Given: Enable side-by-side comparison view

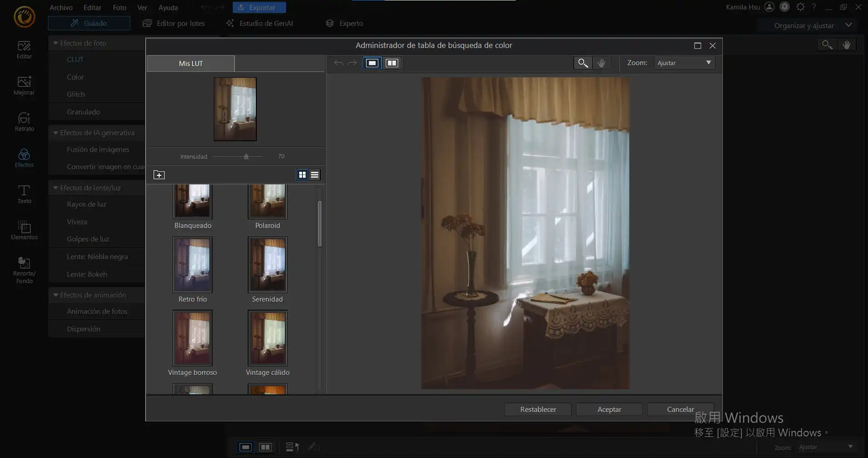Looking at the screenshot, I should [x=392, y=63].
